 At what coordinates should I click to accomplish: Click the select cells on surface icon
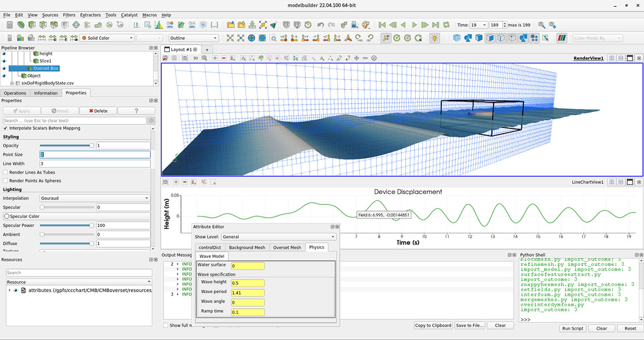[215, 57]
